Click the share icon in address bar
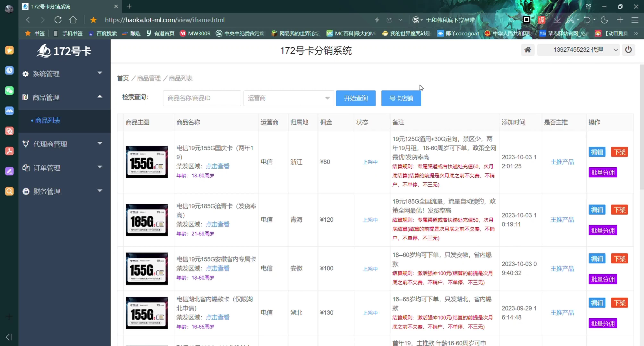This screenshot has width=644, height=346. click(389, 20)
